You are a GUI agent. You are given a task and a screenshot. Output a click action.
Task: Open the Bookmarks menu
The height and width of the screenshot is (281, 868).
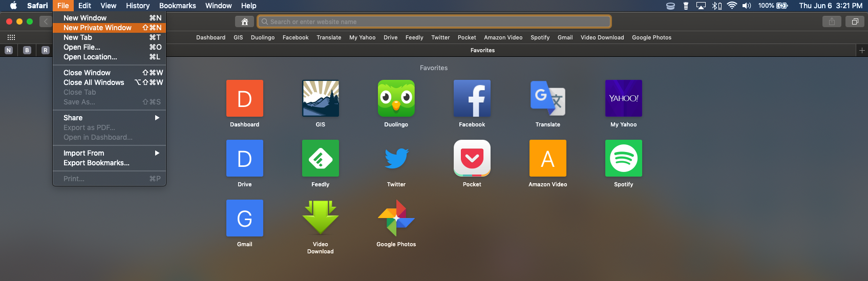pyautogui.click(x=178, y=6)
